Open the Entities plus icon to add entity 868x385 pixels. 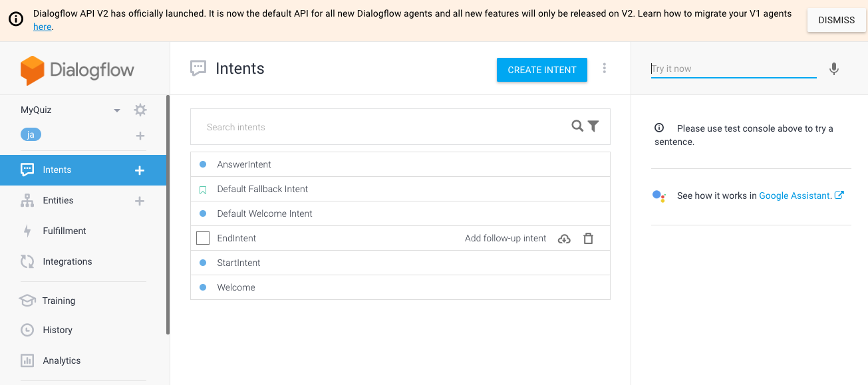coord(140,200)
